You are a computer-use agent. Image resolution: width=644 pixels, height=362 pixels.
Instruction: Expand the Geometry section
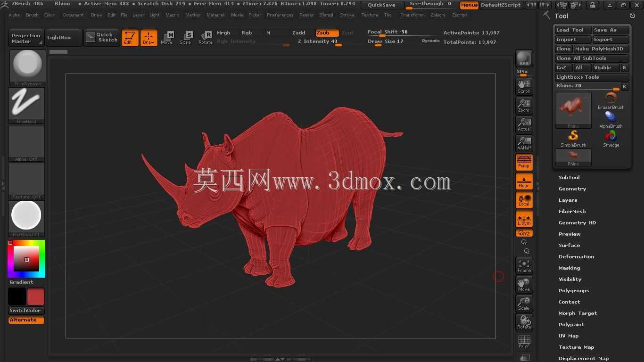coord(572,189)
